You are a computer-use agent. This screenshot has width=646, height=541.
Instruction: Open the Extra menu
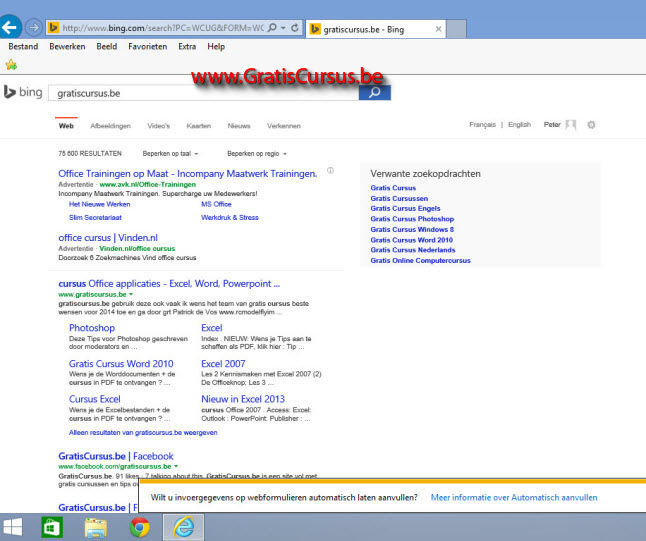(x=187, y=47)
